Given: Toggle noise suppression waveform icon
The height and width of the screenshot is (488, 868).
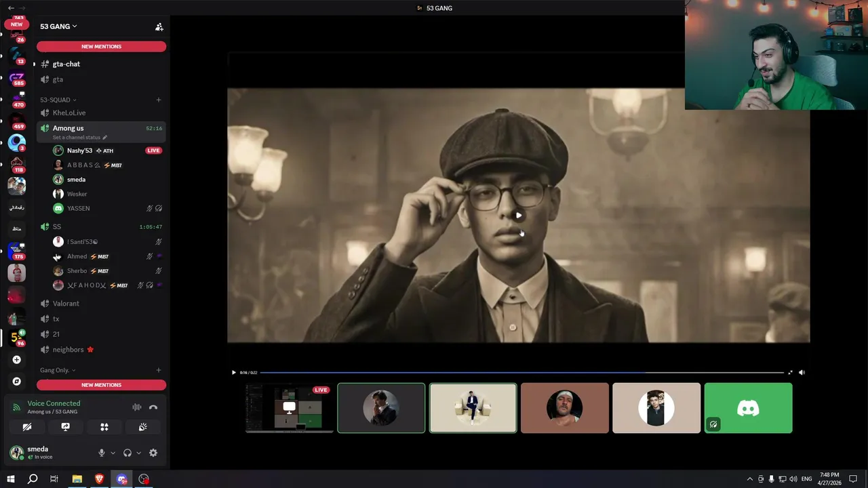Looking at the screenshot, I should (137, 407).
